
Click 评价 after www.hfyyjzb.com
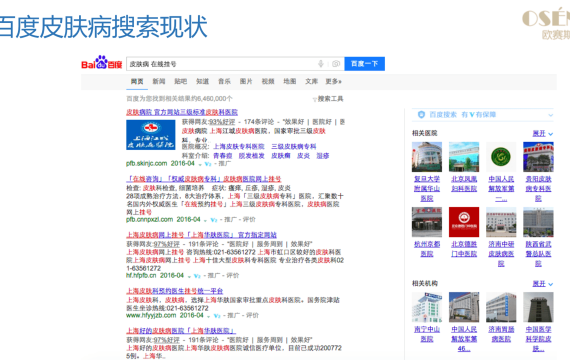click(252, 316)
